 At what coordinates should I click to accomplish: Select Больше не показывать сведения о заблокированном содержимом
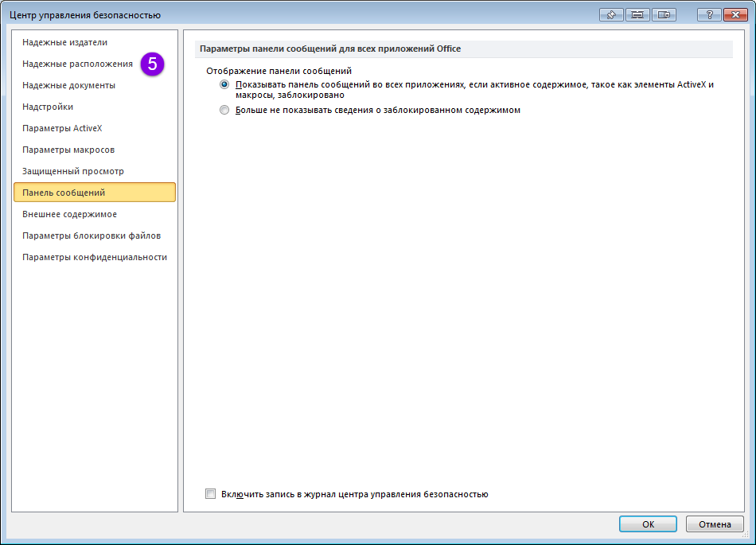pos(224,110)
